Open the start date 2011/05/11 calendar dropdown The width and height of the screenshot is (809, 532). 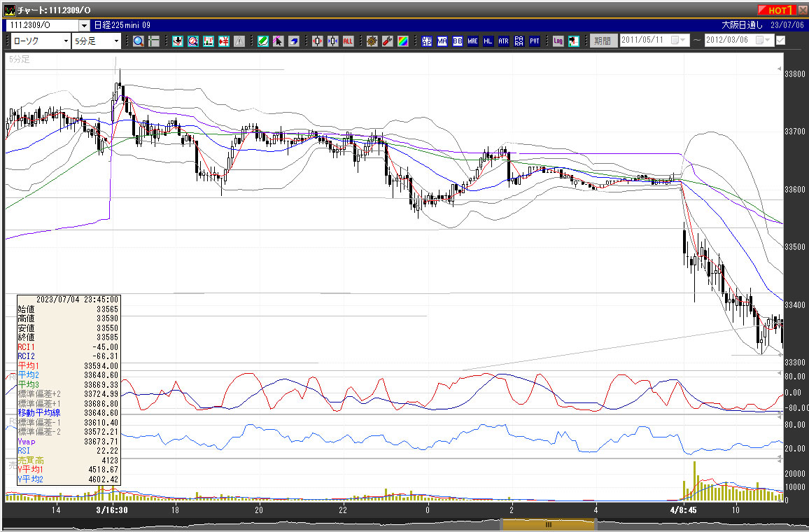[x=678, y=40]
